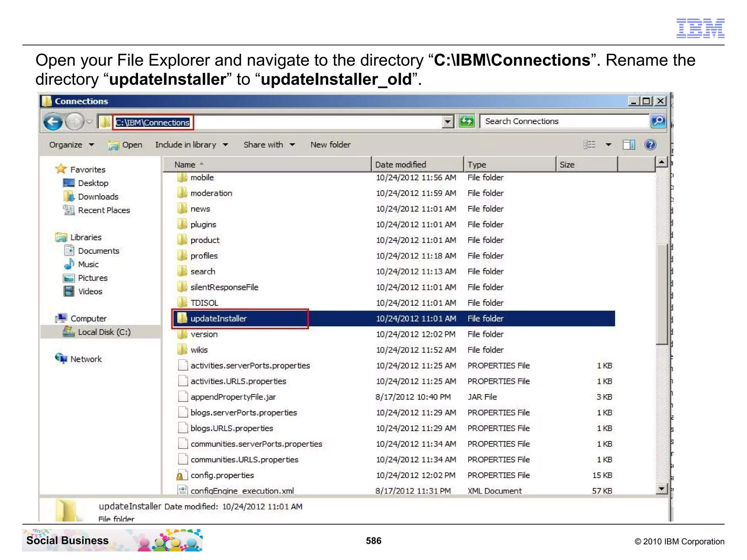Select Libraries in the navigation pane
This screenshot has width=747, height=560.
pyautogui.click(x=78, y=237)
